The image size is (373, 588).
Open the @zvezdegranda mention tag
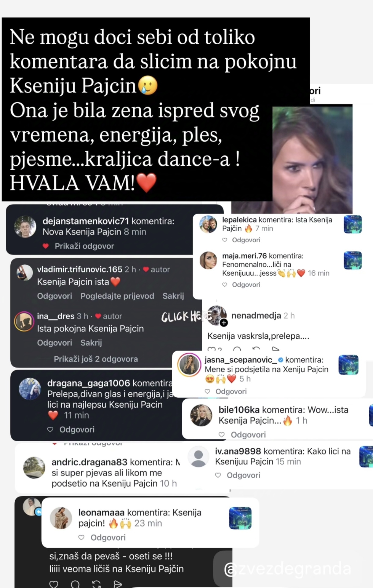[x=287, y=569]
